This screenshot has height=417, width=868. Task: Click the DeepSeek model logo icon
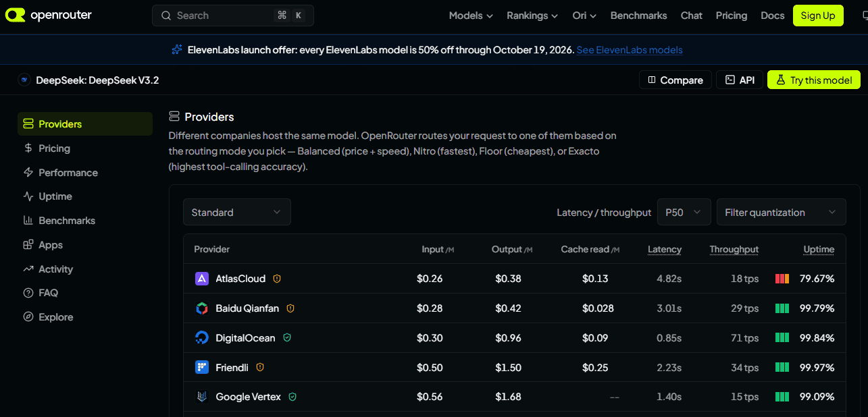(x=24, y=80)
